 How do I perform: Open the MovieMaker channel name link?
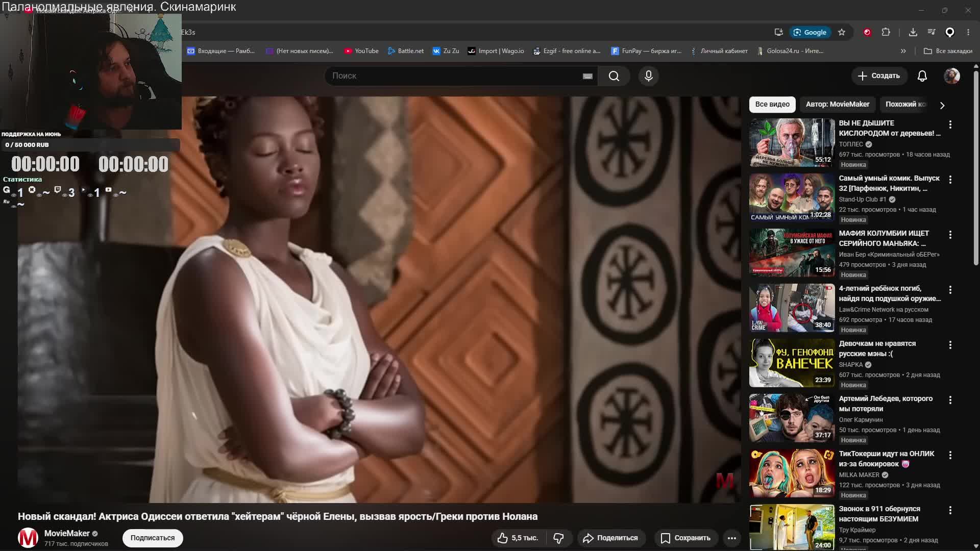tap(67, 534)
